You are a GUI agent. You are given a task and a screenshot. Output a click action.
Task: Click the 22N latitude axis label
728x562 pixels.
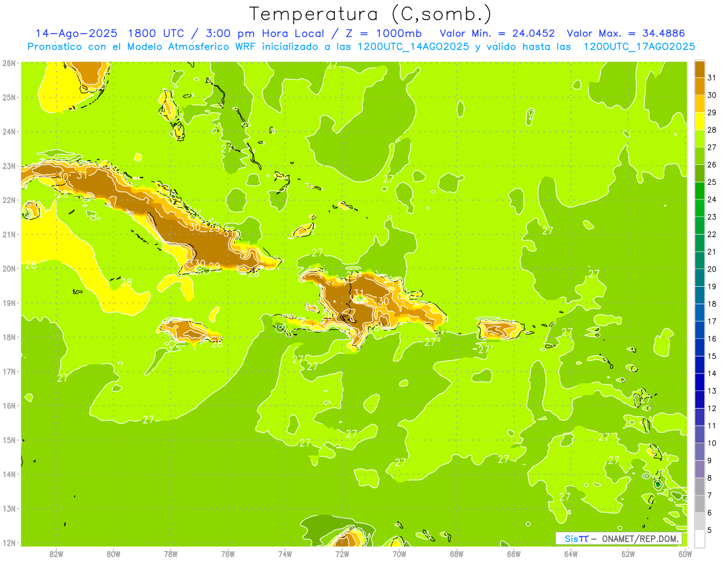(8, 200)
